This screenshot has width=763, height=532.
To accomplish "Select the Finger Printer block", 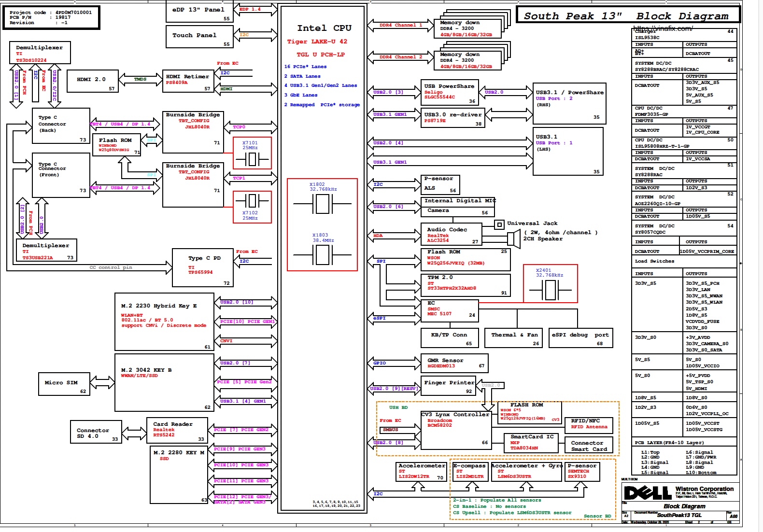I will [448, 386].
